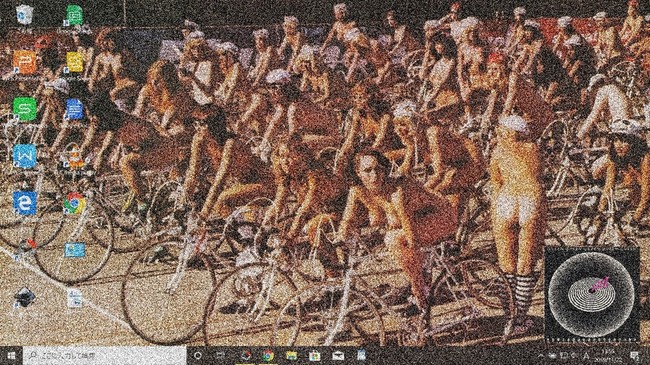Open Chrome from the taskbar

268,355
